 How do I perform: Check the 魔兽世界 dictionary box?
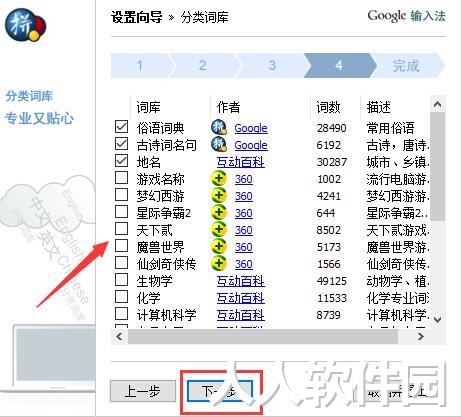click(121, 246)
